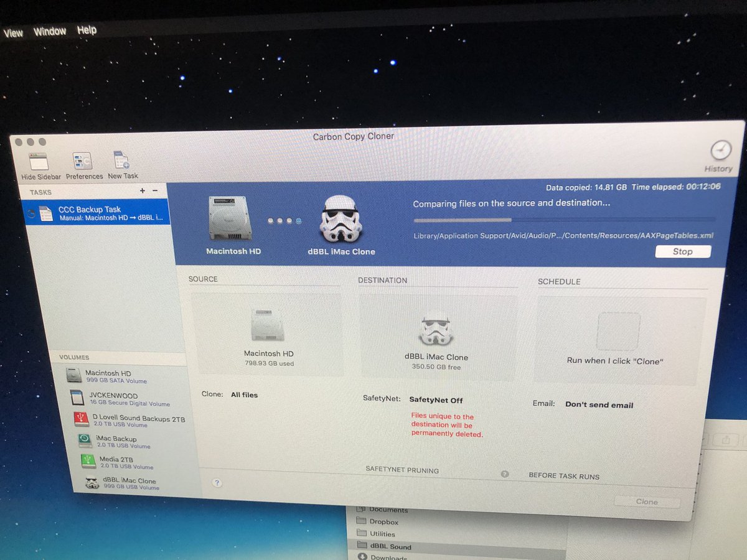Open Dropbox folder in the Finder window
747x560 pixels.
coord(383,521)
